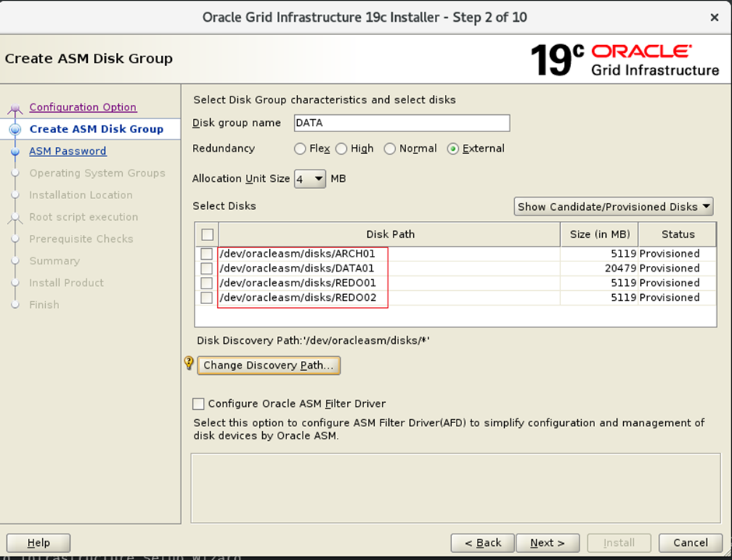Click the message area at bottom
This screenshot has width=732, height=560.
(x=456, y=488)
